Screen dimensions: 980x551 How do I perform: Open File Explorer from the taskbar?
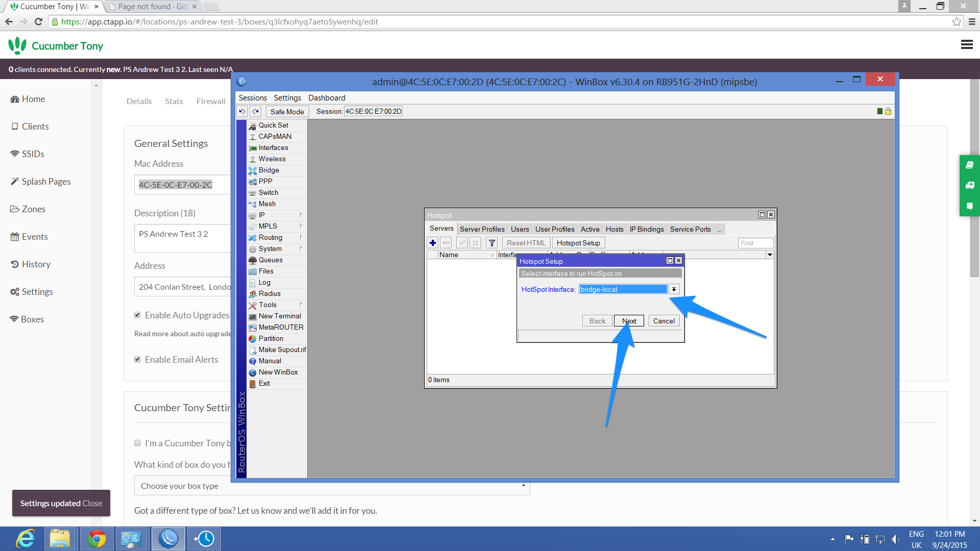point(60,539)
